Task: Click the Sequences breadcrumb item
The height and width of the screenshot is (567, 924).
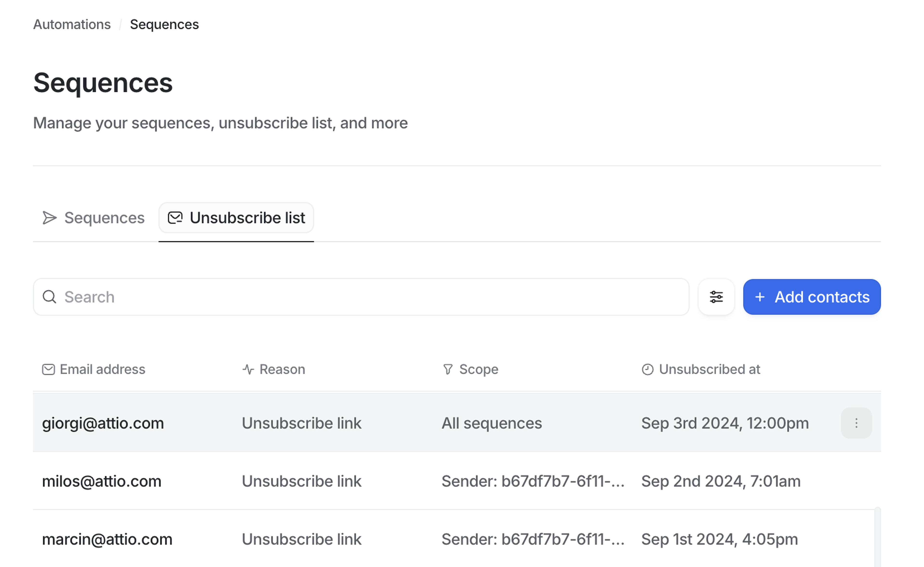Action: click(x=164, y=24)
